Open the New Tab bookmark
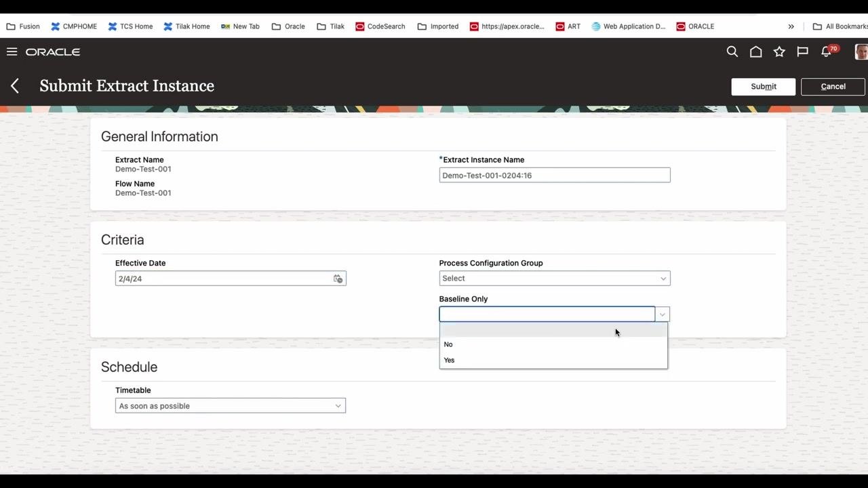This screenshot has width=868, height=488. pyautogui.click(x=240, y=26)
